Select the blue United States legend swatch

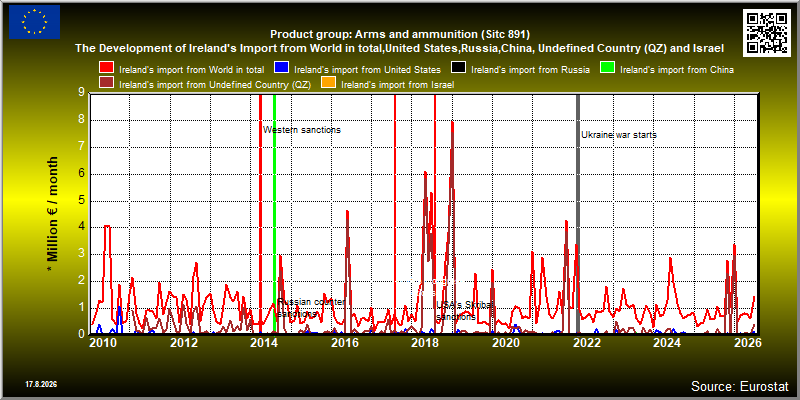pyautogui.click(x=282, y=69)
